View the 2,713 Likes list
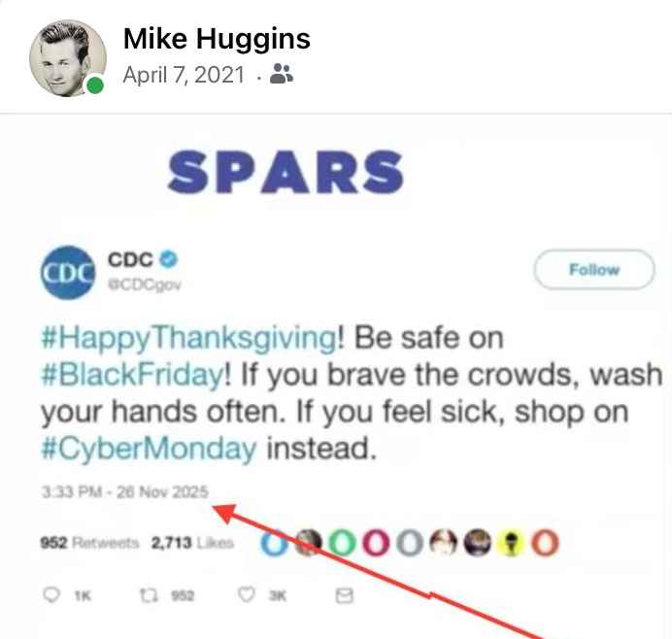 [x=192, y=543]
